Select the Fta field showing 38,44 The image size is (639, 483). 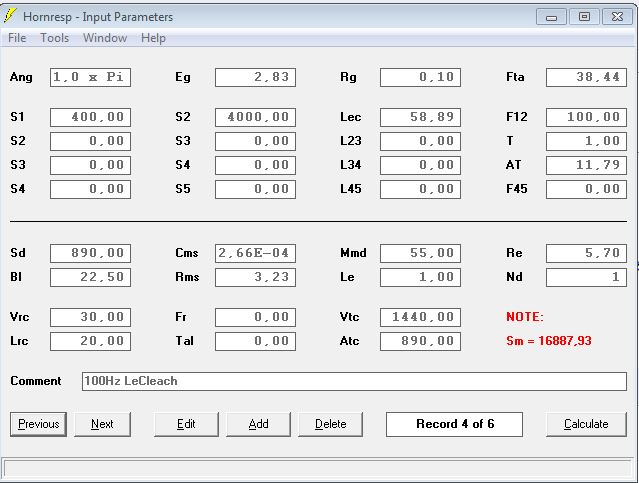pyautogui.click(x=586, y=77)
